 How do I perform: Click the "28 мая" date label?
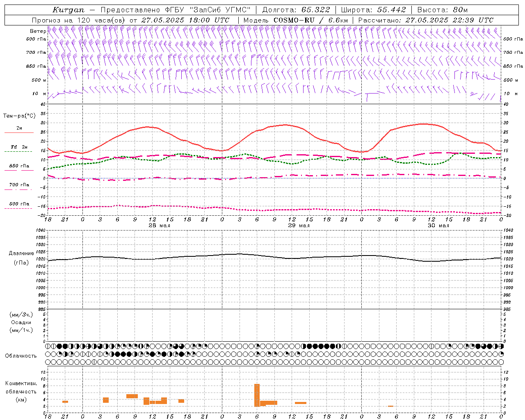pos(160,226)
